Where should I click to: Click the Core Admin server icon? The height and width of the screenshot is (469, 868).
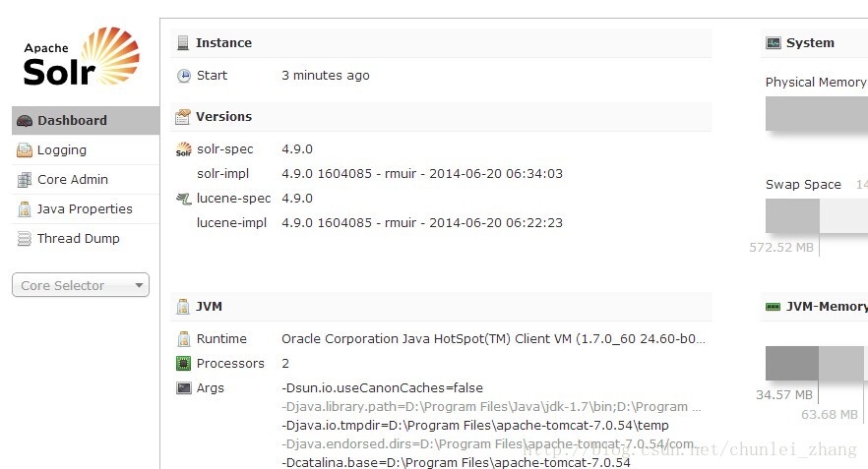pyautogui.click(x=25, y=180)
